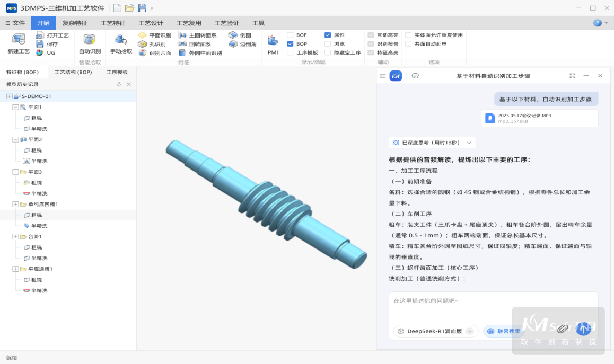Click the UG import icon
The image size is (614, 364).
tap(40, 53)
